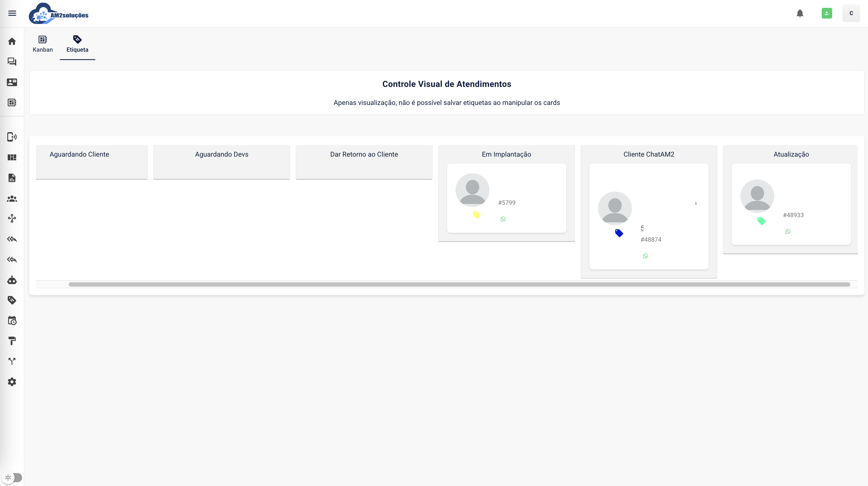This screenshot has width=868, height=486.
Task: Open the robot chatbot sidebar icon
Action: tap(12, 280)
